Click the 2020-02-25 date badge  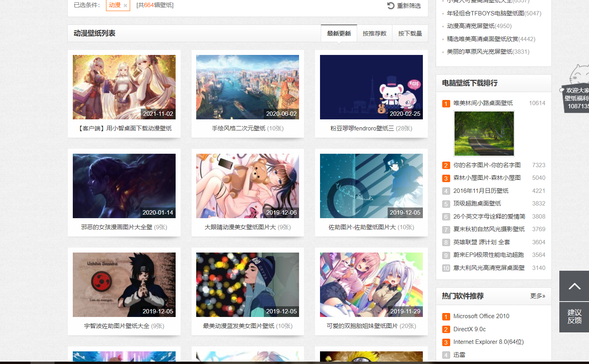[x=405, y=114]
